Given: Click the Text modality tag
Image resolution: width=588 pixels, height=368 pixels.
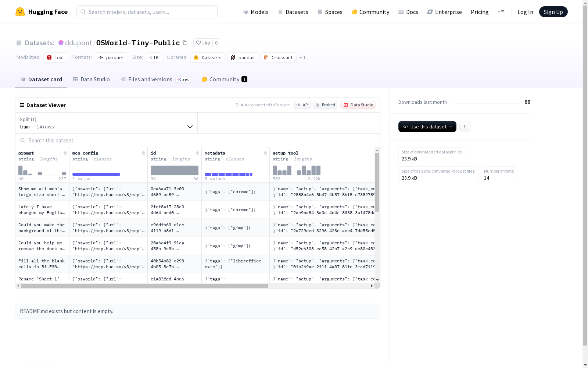Looking at the screenshot, I should coord(55,57).
